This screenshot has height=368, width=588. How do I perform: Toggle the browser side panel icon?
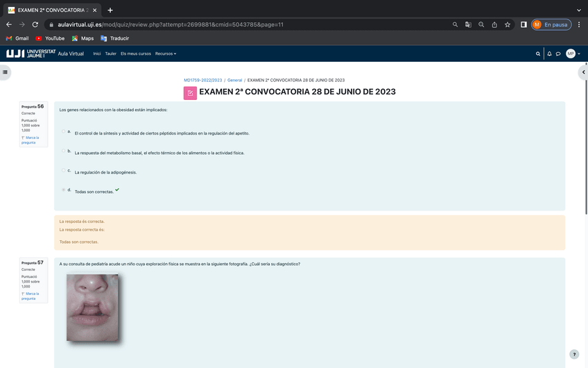524,24
